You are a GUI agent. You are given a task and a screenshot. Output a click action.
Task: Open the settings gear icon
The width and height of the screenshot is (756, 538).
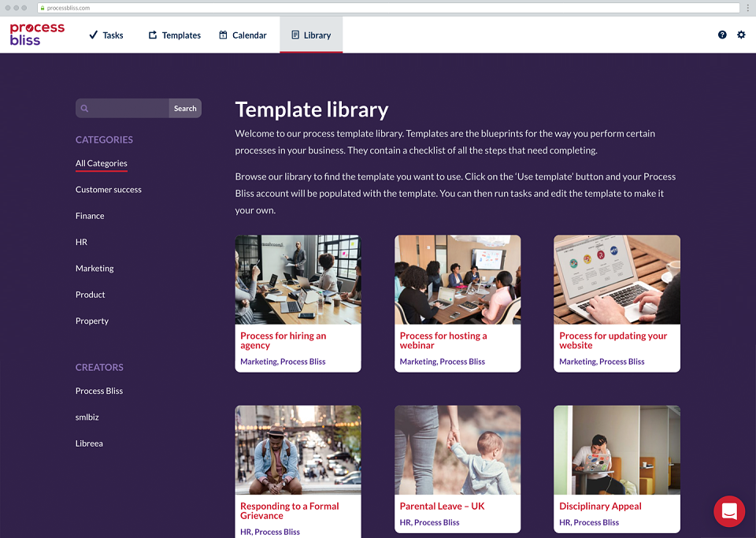741,35
